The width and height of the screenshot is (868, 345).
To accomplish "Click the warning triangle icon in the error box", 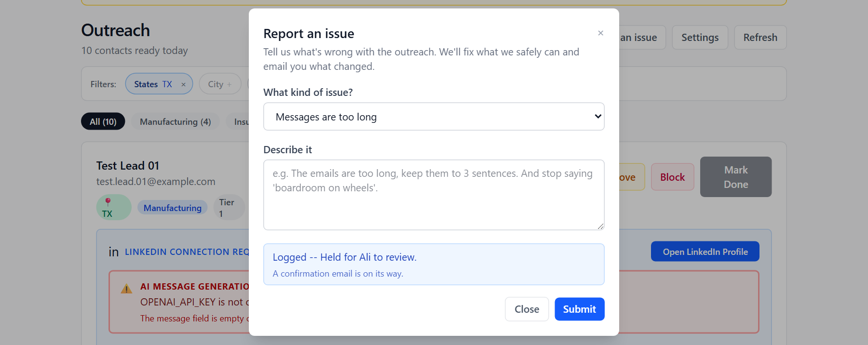I will pos(126,289).
